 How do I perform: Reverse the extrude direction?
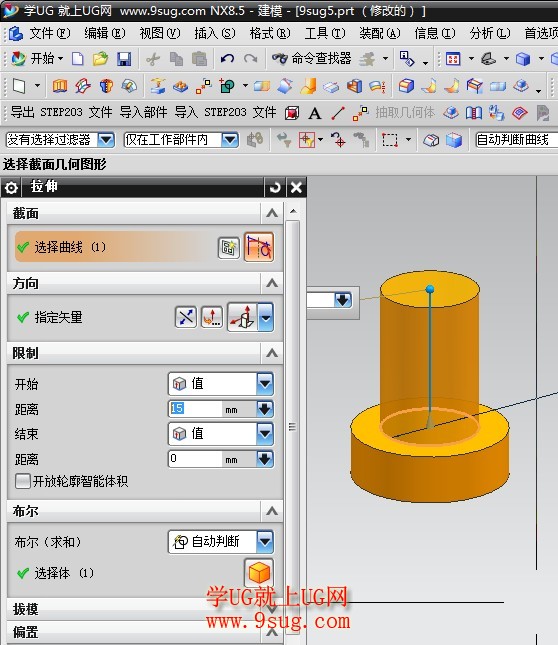pyautogui.click(x=186, y=317)
